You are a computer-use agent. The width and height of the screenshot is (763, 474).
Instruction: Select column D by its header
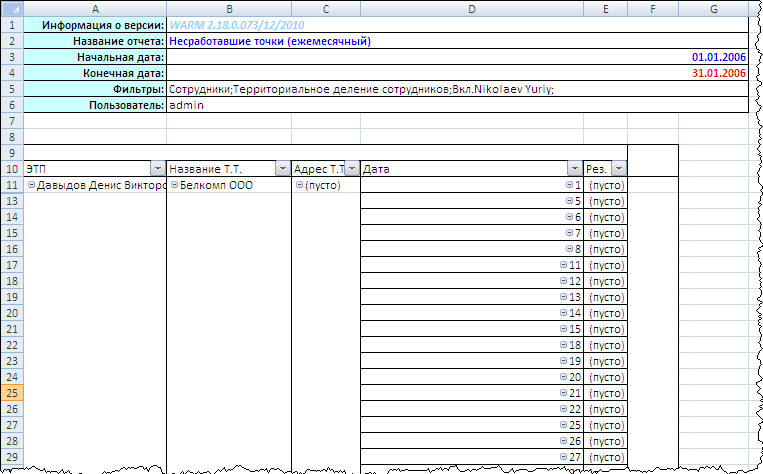pyautogui.click(x=471, y=9)
